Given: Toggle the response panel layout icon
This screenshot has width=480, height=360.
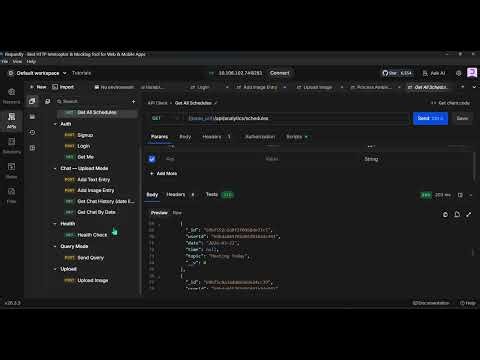Looking at the screenshot, I should [460, 195].
